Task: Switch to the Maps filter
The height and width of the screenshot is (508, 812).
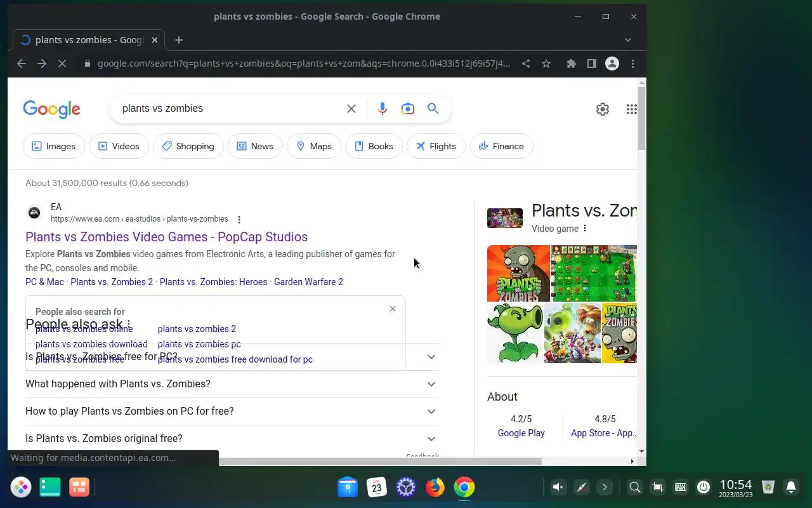Action: coord(314,146)
